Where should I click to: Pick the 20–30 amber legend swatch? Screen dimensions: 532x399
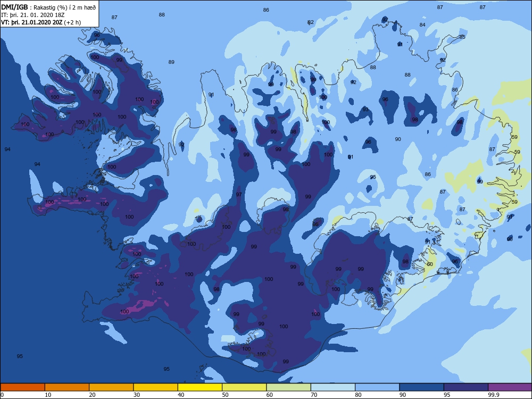(x=111, y=387)
